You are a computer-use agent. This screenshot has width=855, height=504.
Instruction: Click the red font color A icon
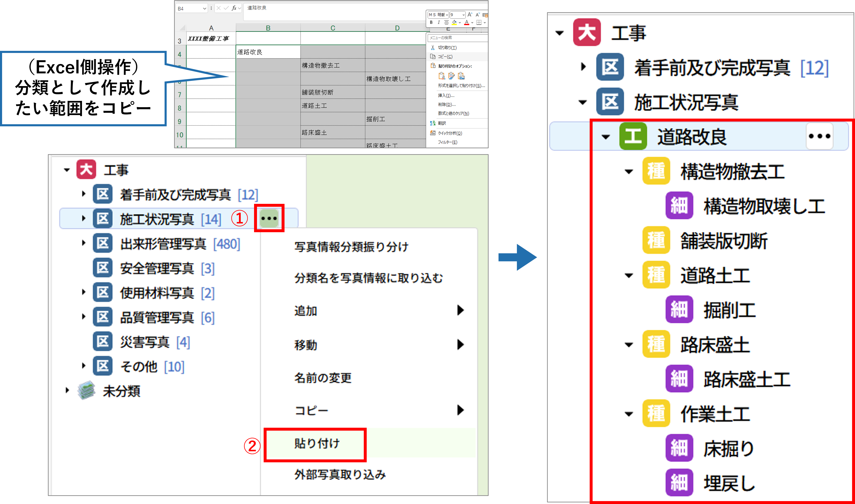[467, 23]
